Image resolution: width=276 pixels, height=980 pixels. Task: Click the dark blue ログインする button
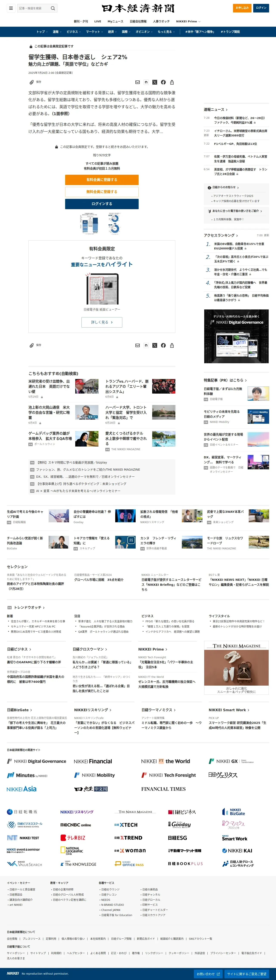(102, 204)
